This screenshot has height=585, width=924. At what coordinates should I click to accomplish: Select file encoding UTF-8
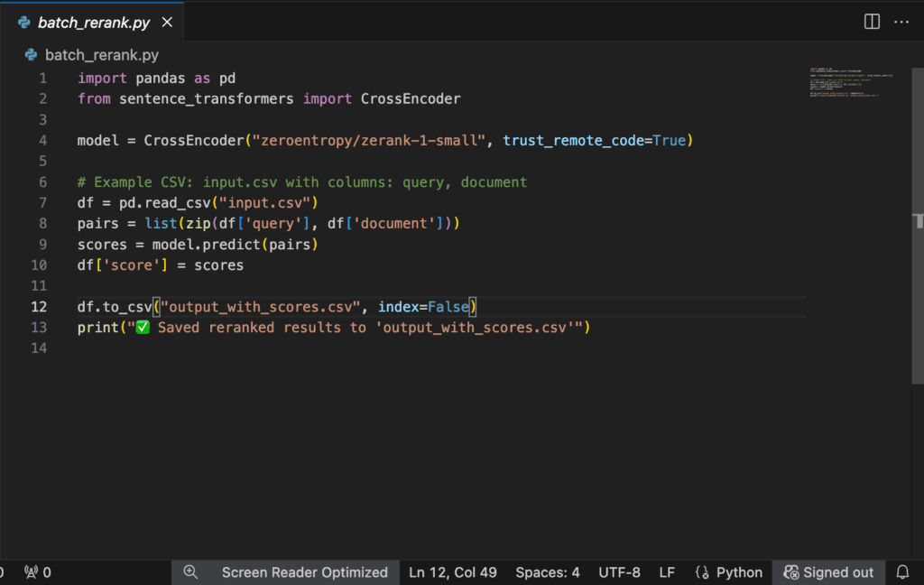point(619,572)
